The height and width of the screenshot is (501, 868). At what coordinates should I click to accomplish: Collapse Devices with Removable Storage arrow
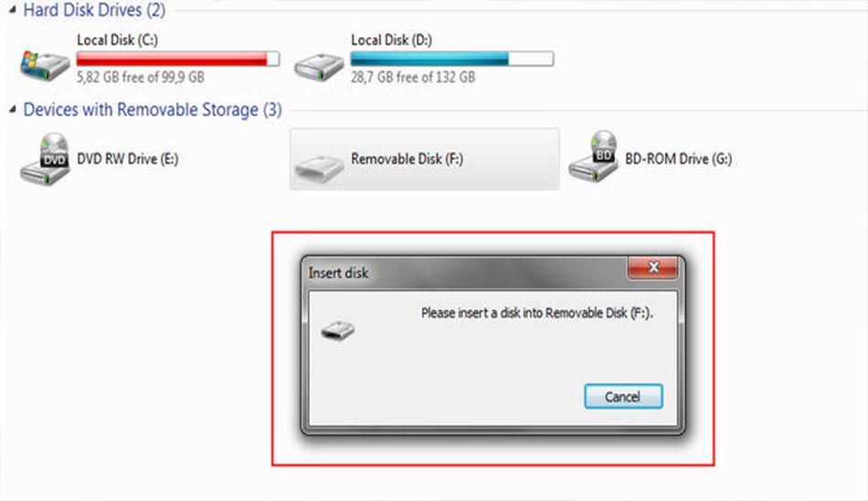pos(12,110)
